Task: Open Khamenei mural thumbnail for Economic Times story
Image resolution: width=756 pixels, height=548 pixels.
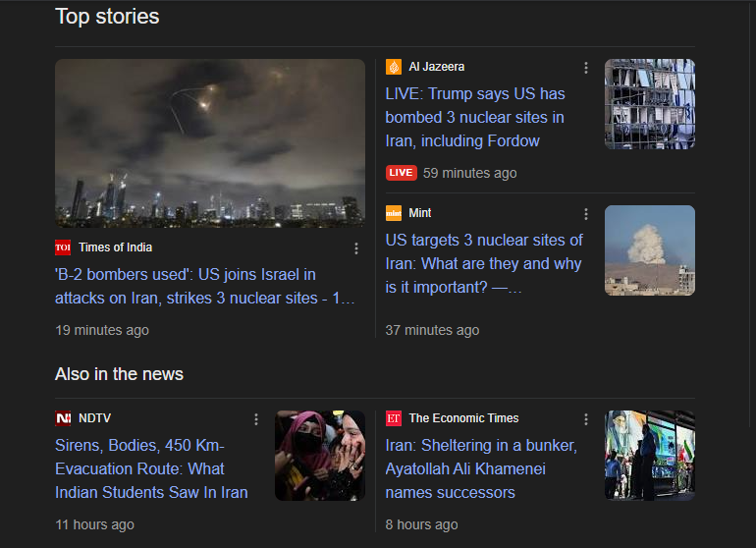Action: pos(650,456)
